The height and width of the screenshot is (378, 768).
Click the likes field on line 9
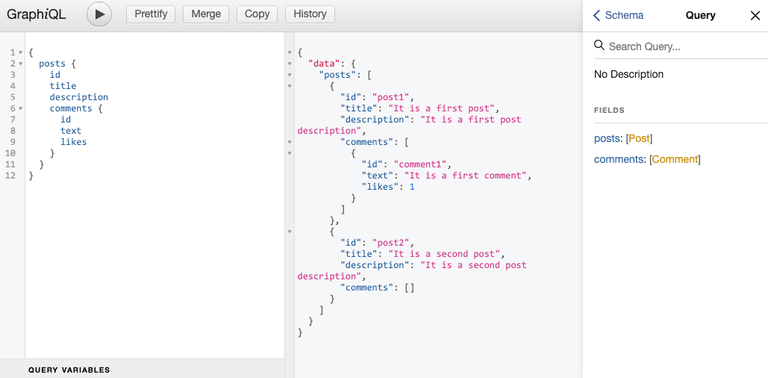coord(73,142)
